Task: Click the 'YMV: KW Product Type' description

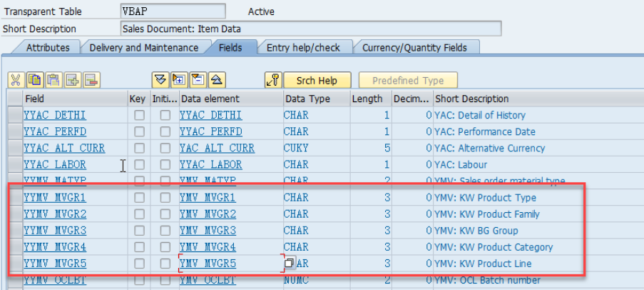Action: (x=485, y=197)
